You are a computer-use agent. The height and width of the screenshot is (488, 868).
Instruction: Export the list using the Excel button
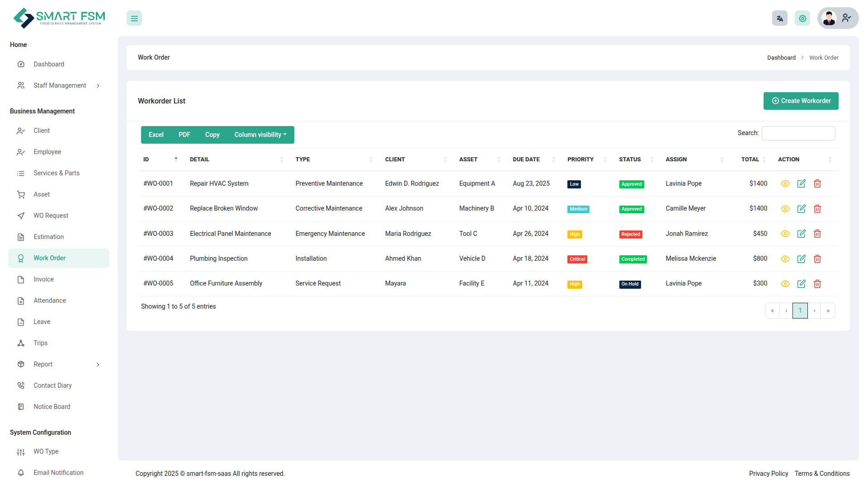(x=156, y=135)
